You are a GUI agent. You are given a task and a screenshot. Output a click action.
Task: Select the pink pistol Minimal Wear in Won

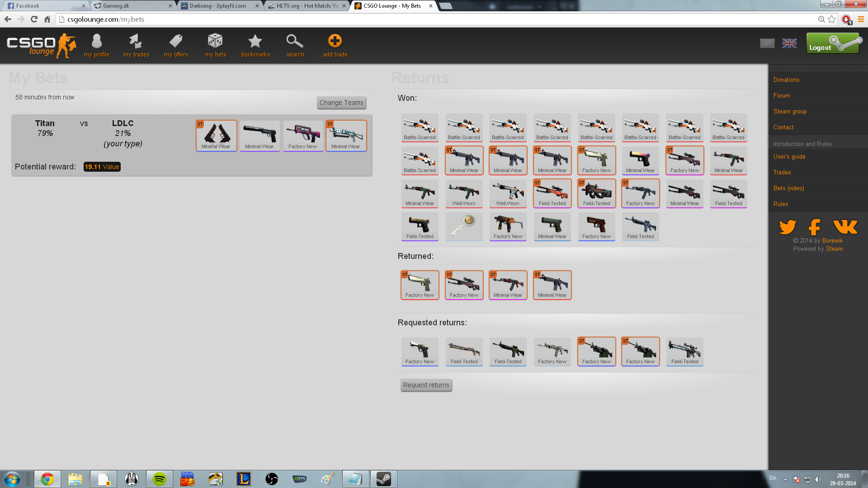pyautogui.click(x=640, y=160)
